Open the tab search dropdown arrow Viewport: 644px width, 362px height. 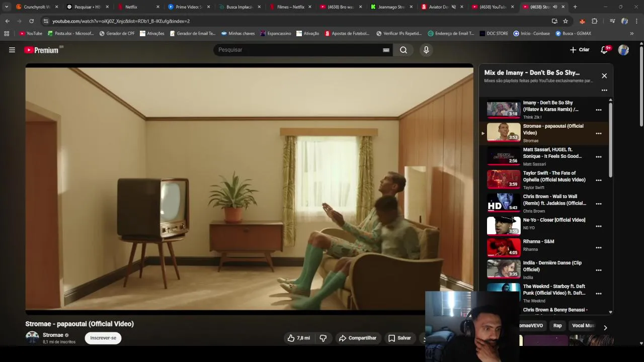tap(7, 7)
